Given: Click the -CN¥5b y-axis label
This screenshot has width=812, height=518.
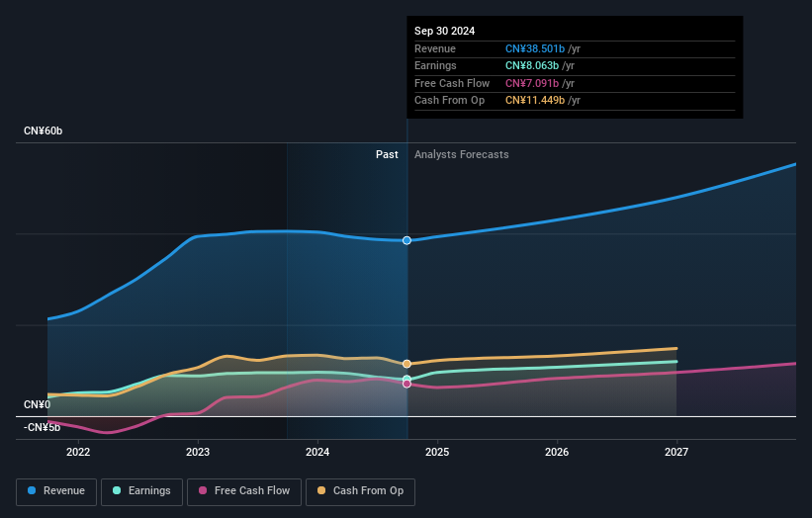Looking at the screenshot, I should [42, 427].
